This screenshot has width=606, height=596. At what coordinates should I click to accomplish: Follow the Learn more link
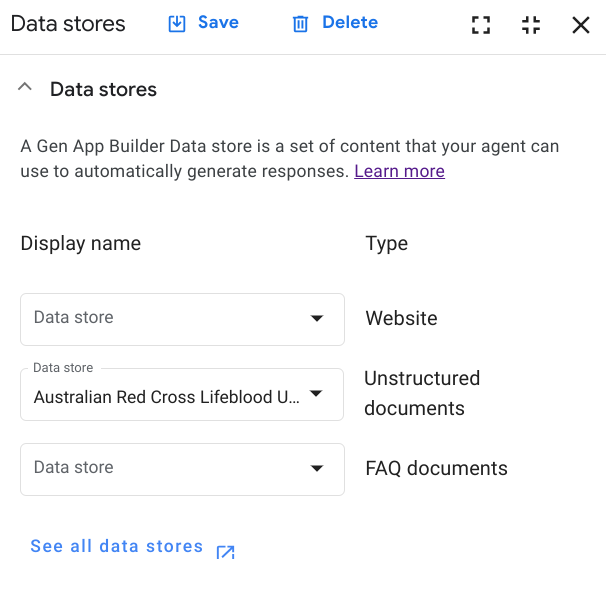[x=399, y=171]
